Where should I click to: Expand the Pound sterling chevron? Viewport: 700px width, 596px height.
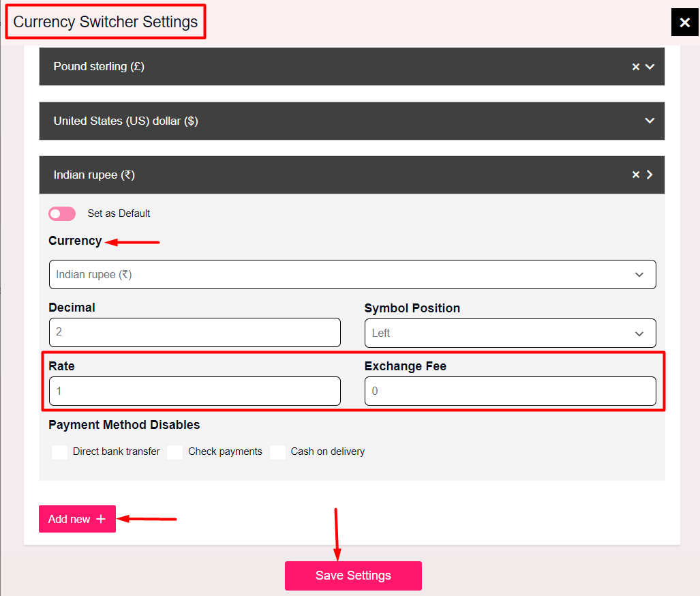click(x=650, y=67)
